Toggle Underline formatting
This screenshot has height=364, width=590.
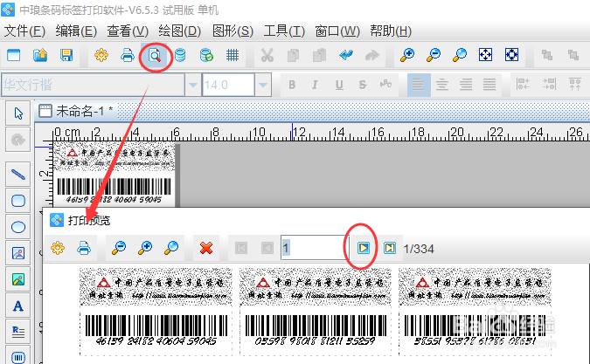[x=339, y=85]
